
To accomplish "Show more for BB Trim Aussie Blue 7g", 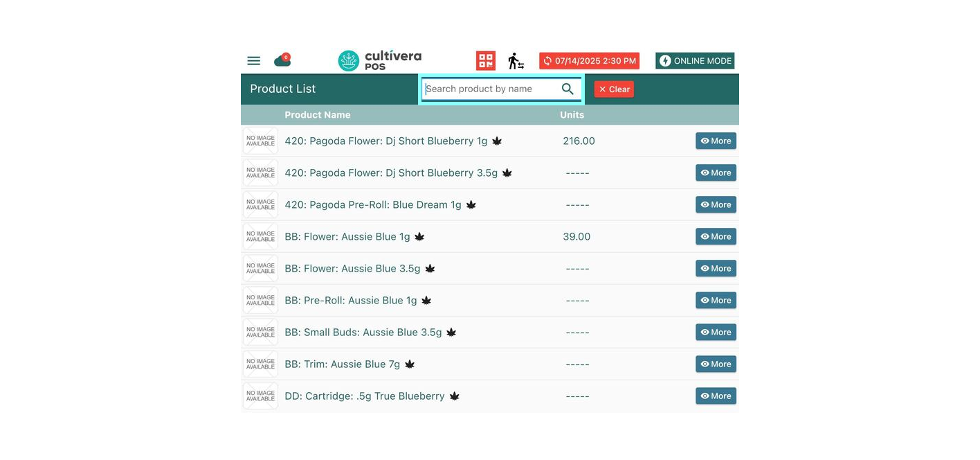I will tap(716, 364).
